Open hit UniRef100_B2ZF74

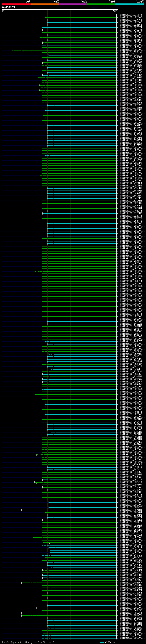click(131, 27)
